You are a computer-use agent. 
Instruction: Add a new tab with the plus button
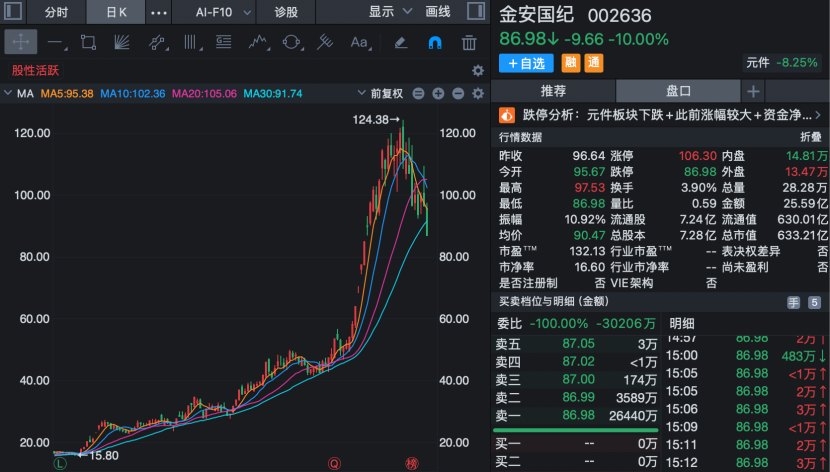[753, 91]
